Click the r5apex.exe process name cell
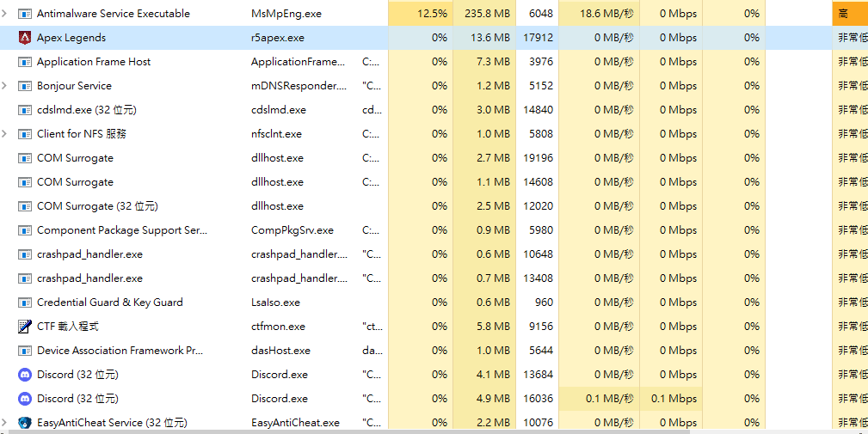 278,38
